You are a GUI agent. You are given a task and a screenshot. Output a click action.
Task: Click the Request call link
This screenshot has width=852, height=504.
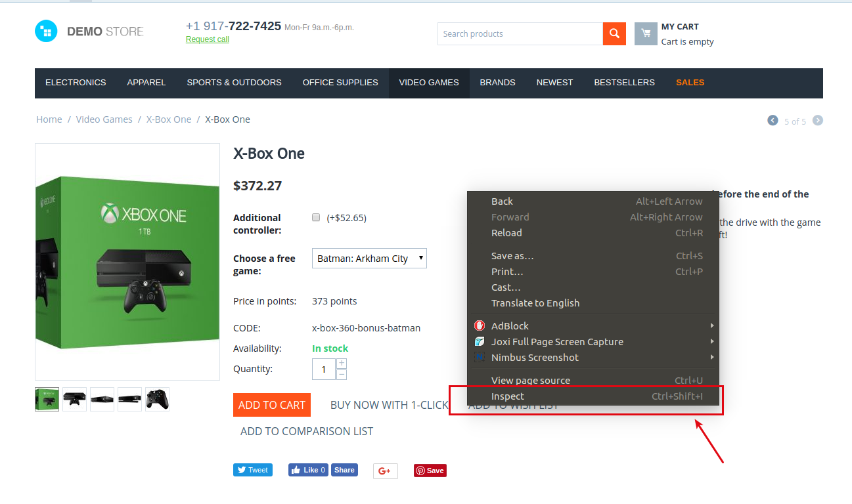[208, 39]
